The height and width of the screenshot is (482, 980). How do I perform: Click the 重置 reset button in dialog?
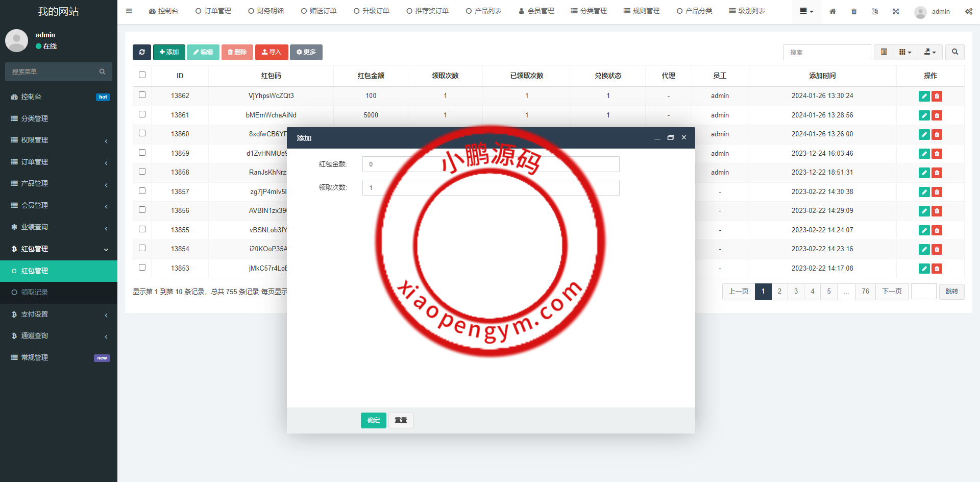(x=401, y=420)
